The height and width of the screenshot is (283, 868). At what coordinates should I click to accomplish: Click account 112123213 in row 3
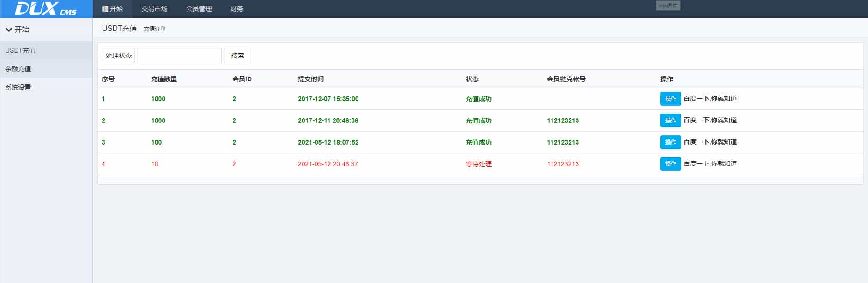563,142
